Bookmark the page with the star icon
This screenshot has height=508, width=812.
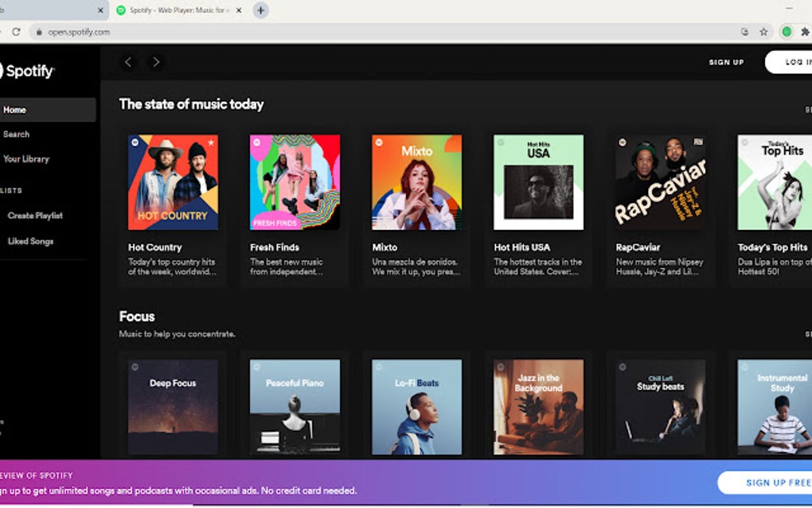(x=762, y=32)
